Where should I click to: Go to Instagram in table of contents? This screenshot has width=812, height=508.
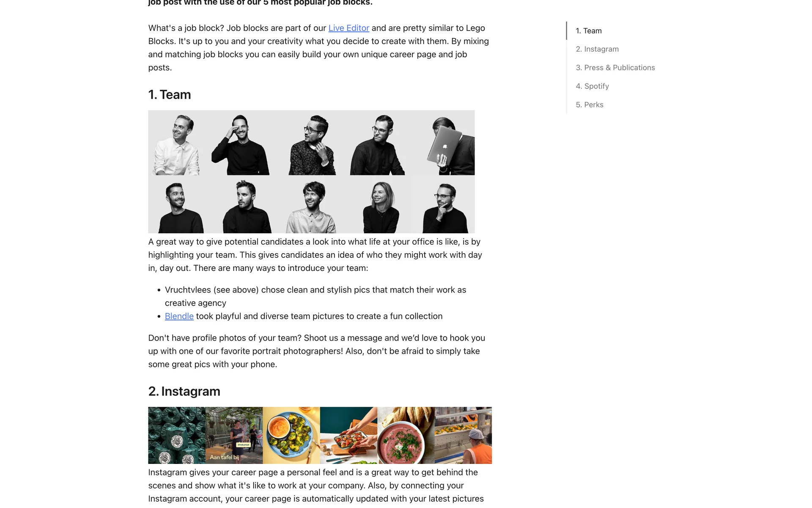(x=597, y=49)
